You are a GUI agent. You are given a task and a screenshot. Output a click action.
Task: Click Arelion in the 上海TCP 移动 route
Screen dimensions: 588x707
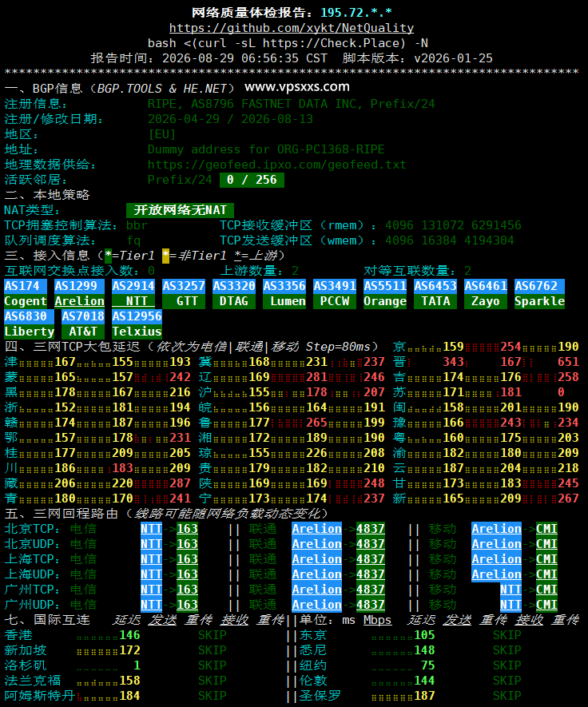point(496,559)
